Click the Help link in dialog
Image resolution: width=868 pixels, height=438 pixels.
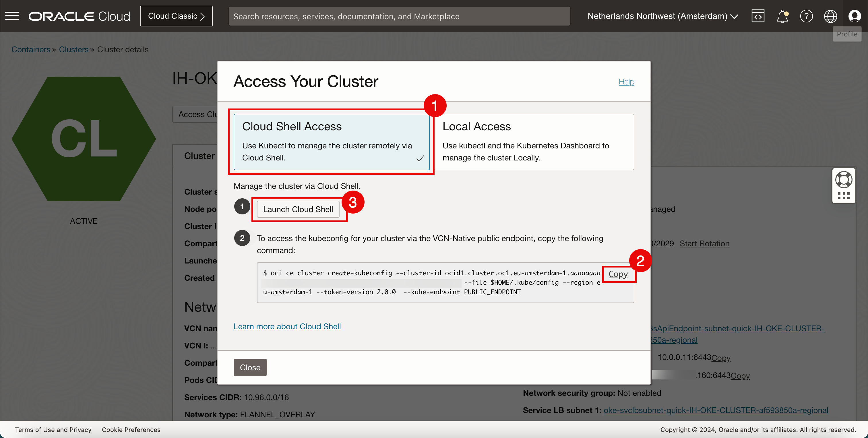tap(626, 82)
